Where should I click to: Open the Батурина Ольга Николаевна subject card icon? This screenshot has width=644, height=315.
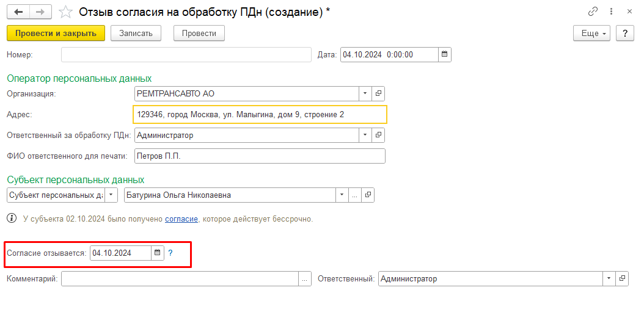pos(367,195)
